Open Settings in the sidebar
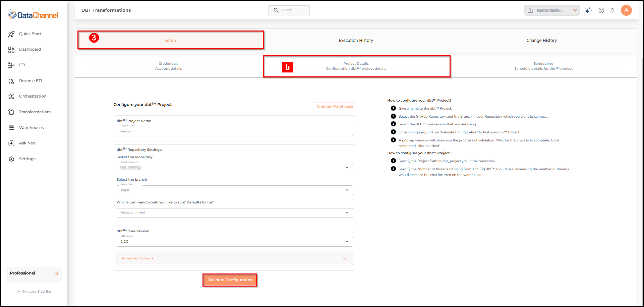 coord(27,159)
